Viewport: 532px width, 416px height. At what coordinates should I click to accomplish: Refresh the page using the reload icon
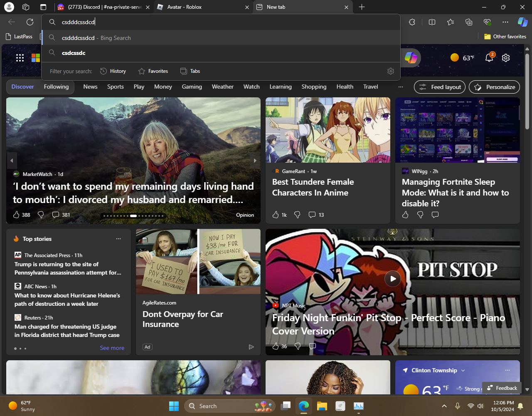(x=30, y=22)
